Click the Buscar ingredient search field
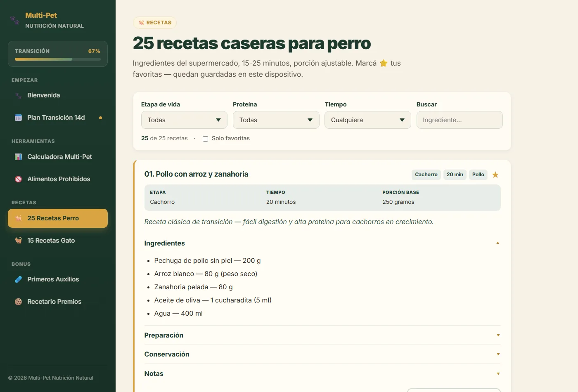578x392 pixels. click(460, 120)
